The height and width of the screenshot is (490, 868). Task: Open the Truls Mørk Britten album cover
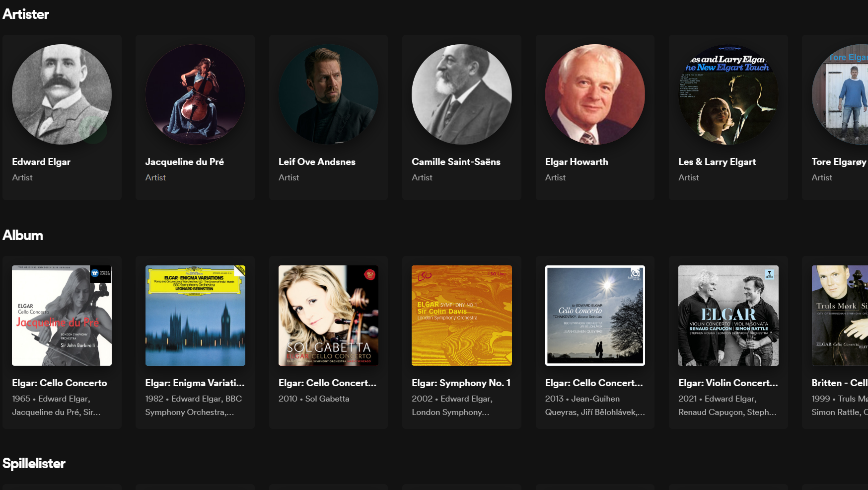[x=840, y=316]
